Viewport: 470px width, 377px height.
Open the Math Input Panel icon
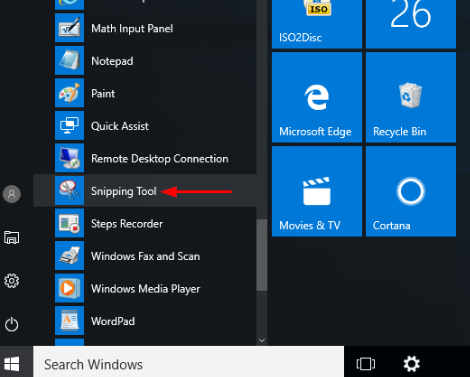(69, 28)
